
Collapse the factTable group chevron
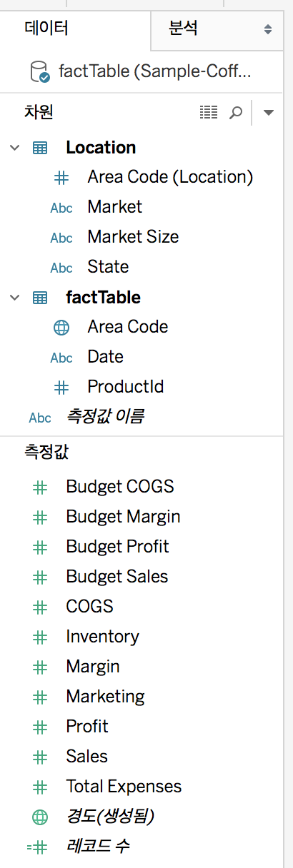click(x=15, y=298)
